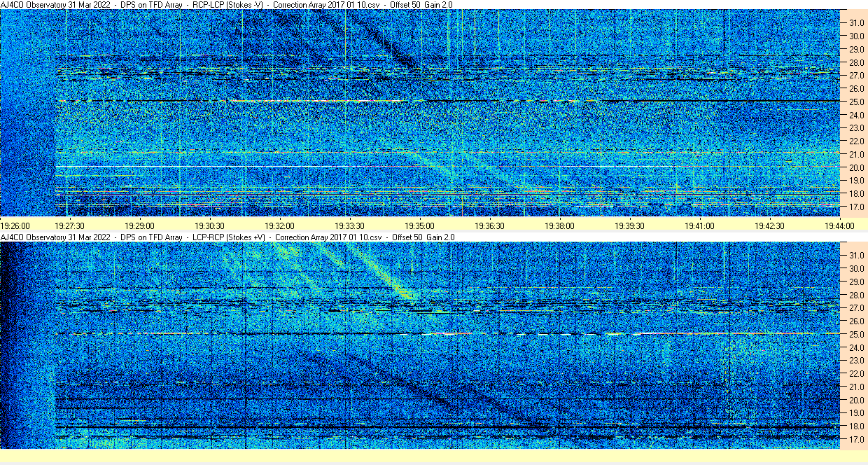Click the 19:32:00 time label
This screenshot has height=465, width=868.
[x=279, y=226]
